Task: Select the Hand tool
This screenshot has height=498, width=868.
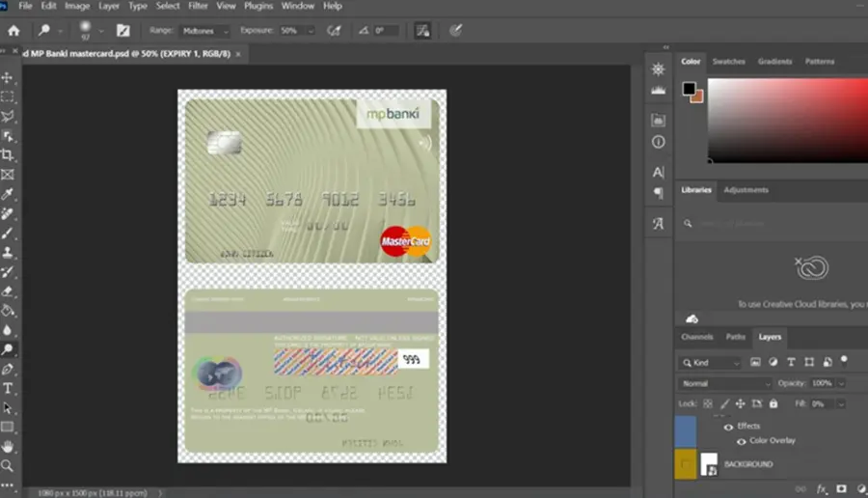Action: [7, 447]
